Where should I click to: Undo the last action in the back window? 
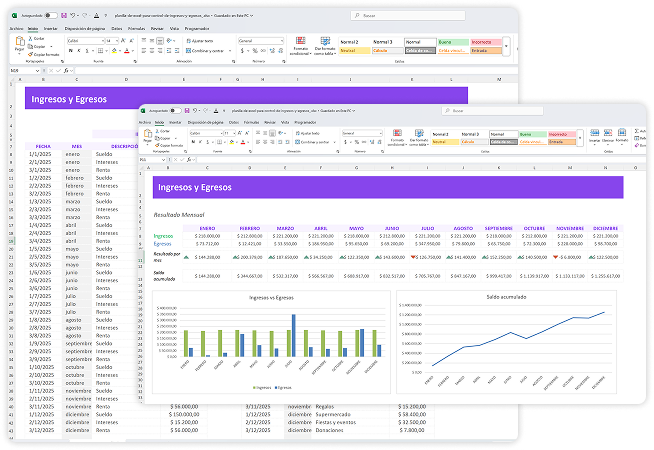[73, 15]
